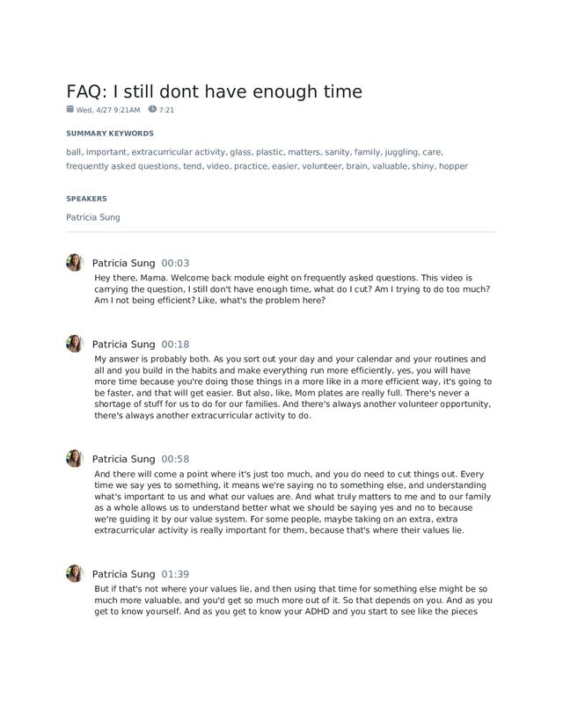Choose the "hopper" keyword
This screenshot has width=563, height=728.
[x=453, y=165]
